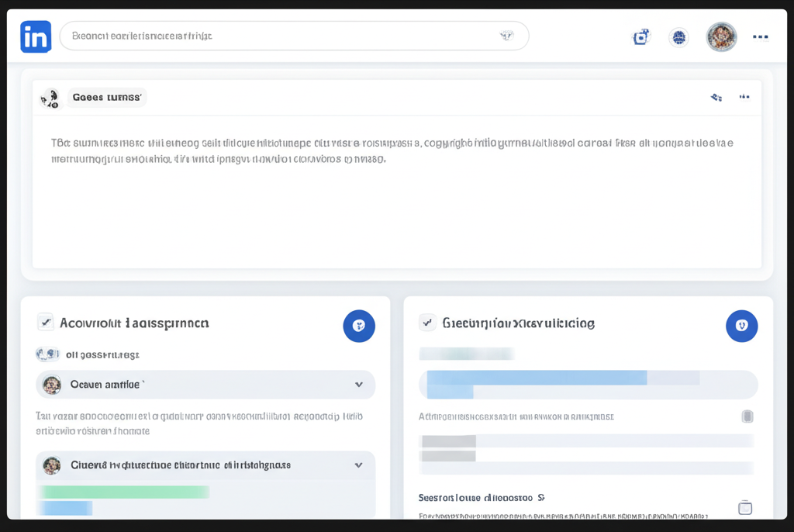Click the trash icon beside 'Adrnrgoens' text

pyautogui.click(x=747, y=416)
